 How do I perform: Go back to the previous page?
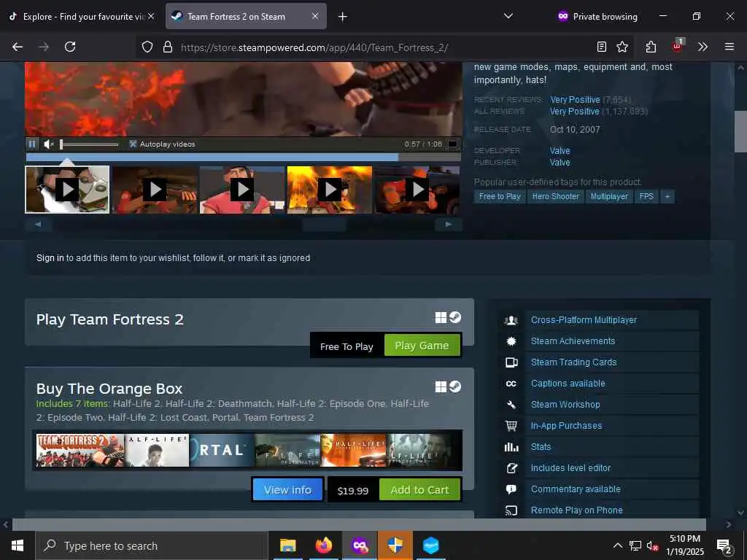tap(18, 47)
